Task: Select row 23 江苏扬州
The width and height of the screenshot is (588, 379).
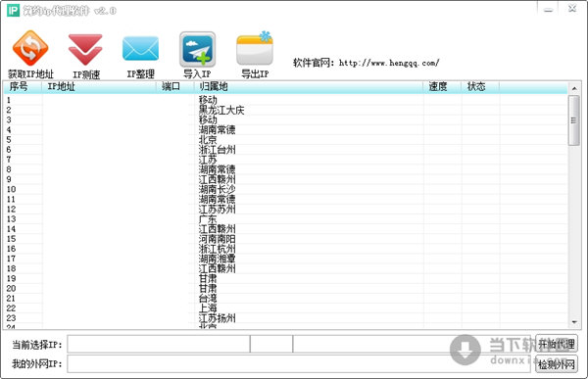Action: (285, 318)
